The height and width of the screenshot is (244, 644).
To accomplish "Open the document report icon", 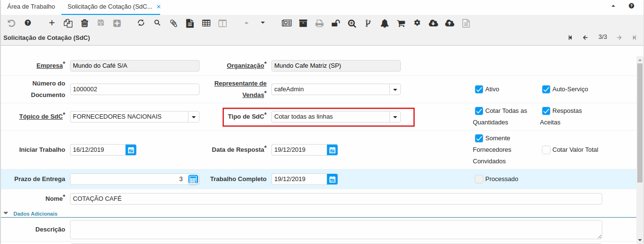I will pyautogui.click(x=190, y=23).
